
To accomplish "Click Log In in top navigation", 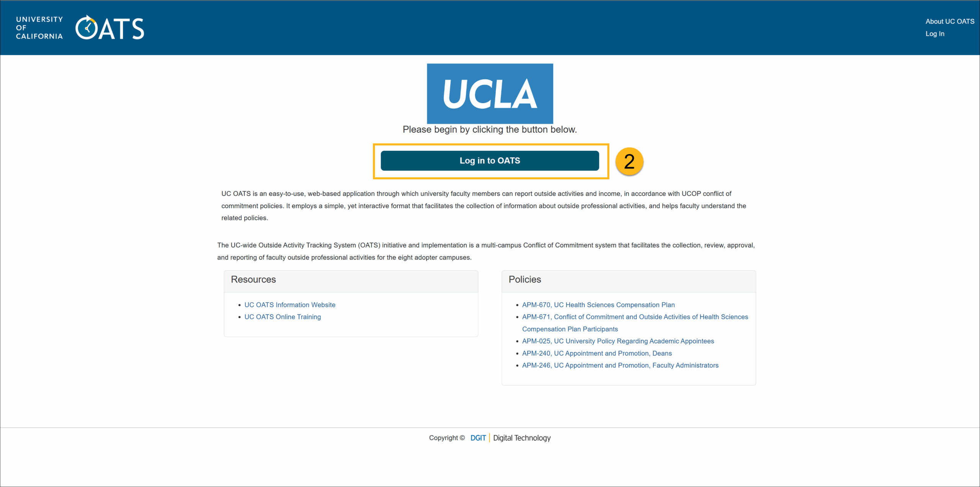I will click(934, 34).
